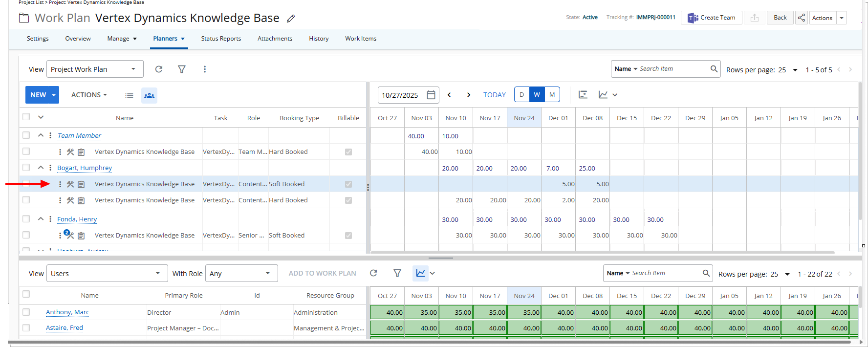Refresh the Project Work Plan view
This screenshot has width=868, height=347.
pos(159,69)
